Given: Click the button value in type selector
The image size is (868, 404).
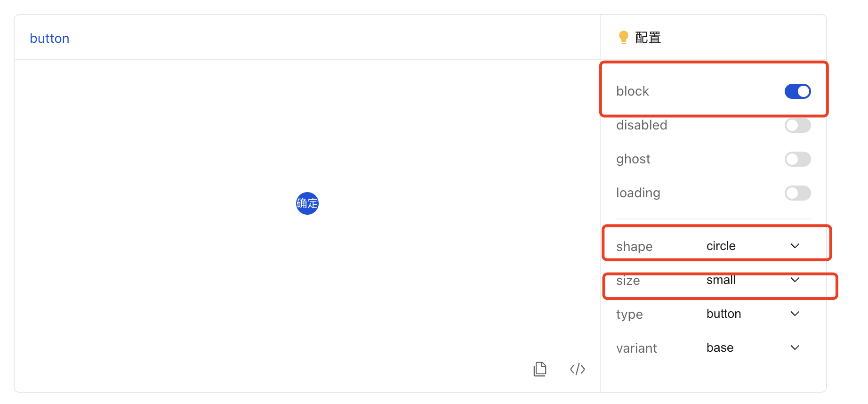Looking at the screenshot, I should 723,314.
